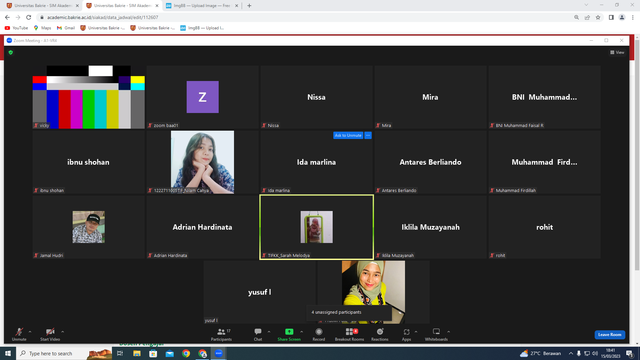Click the address bar URL
The height and width of the screenshot is (360, 640).
tap(102, 18)
